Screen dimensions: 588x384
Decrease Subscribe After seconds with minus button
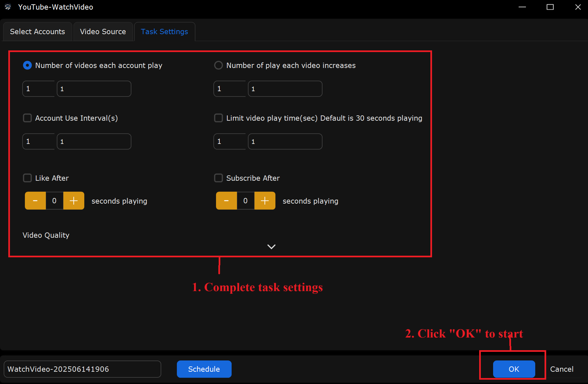226,201
